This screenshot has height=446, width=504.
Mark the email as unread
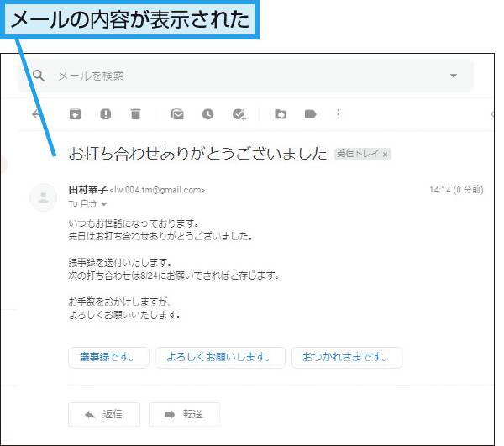click(x=177, y=114)
